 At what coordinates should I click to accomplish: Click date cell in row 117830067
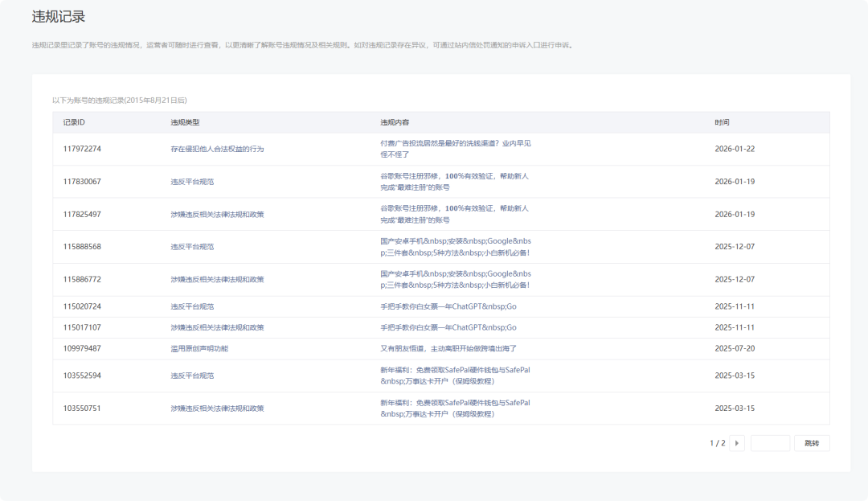click(x=735, y=182)
